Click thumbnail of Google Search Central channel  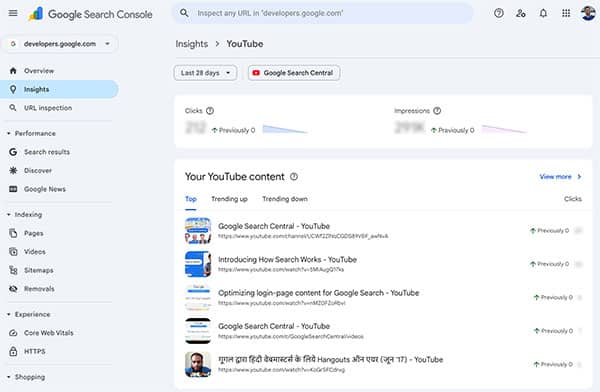(198, 230)
